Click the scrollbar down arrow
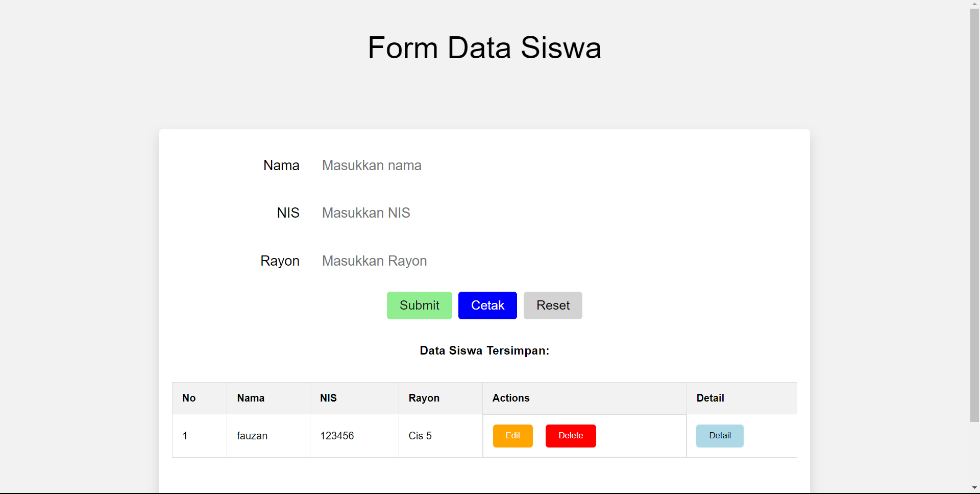Image resolution: width=980 pixels, height=494 pixels. pos(974,488)
